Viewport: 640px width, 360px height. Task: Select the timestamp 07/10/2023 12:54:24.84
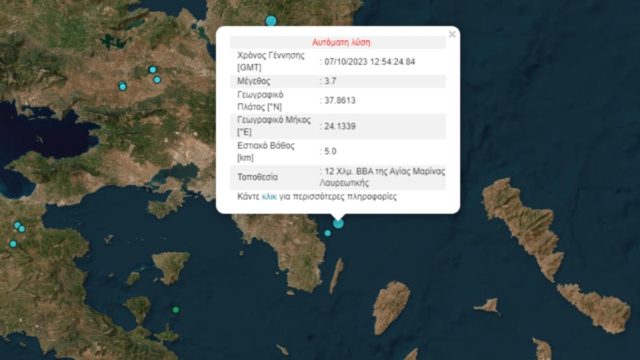[x=370, y=62]
